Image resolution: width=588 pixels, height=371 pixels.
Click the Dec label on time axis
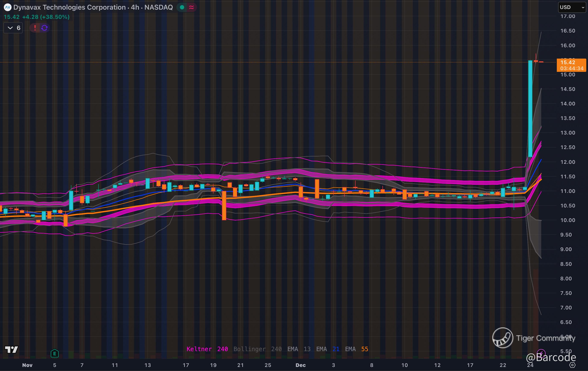300,365
